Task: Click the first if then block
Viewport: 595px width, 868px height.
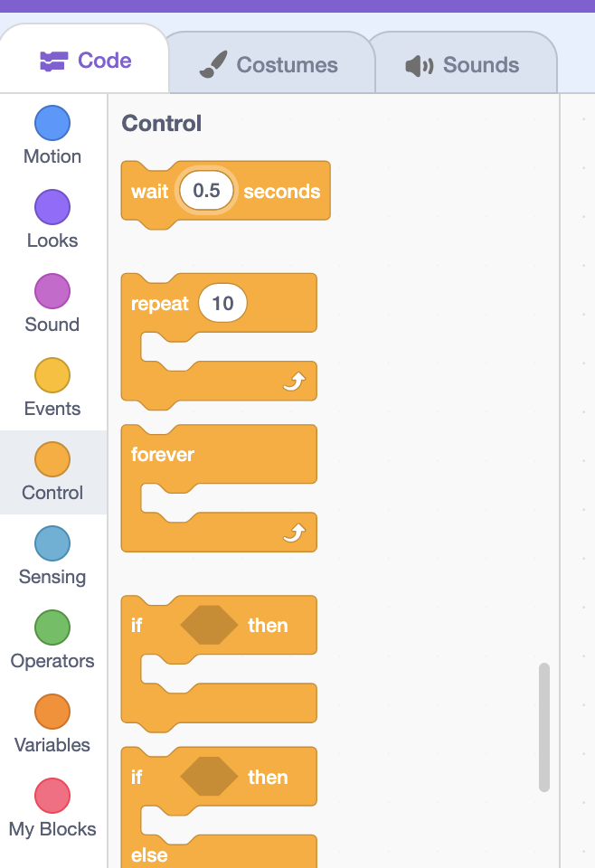Action: (219, 663)
